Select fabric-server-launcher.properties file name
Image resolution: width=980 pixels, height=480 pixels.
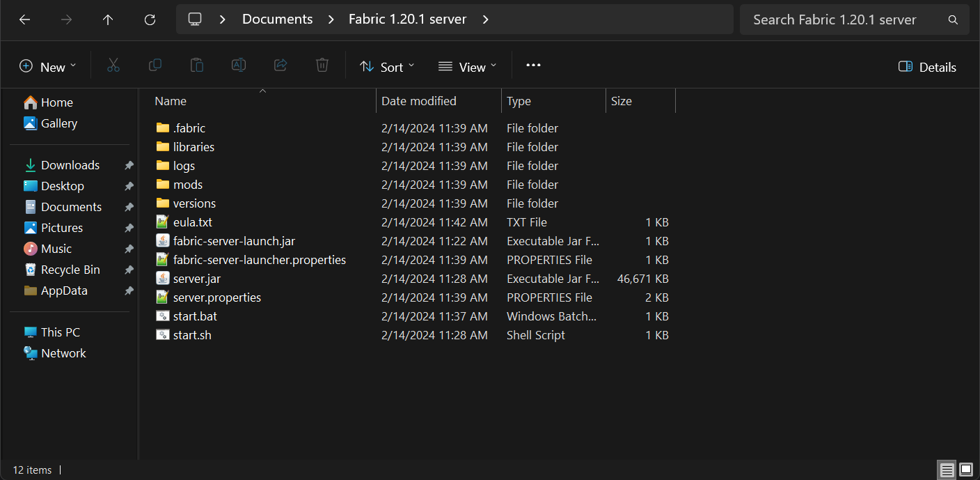260,260
